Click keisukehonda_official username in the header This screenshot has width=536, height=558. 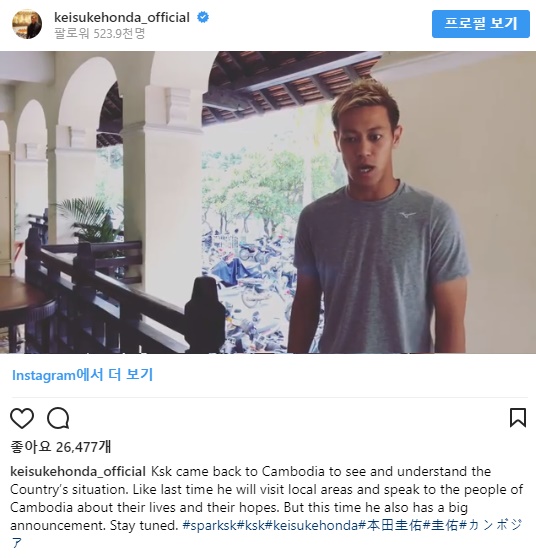tap(122, 17)
